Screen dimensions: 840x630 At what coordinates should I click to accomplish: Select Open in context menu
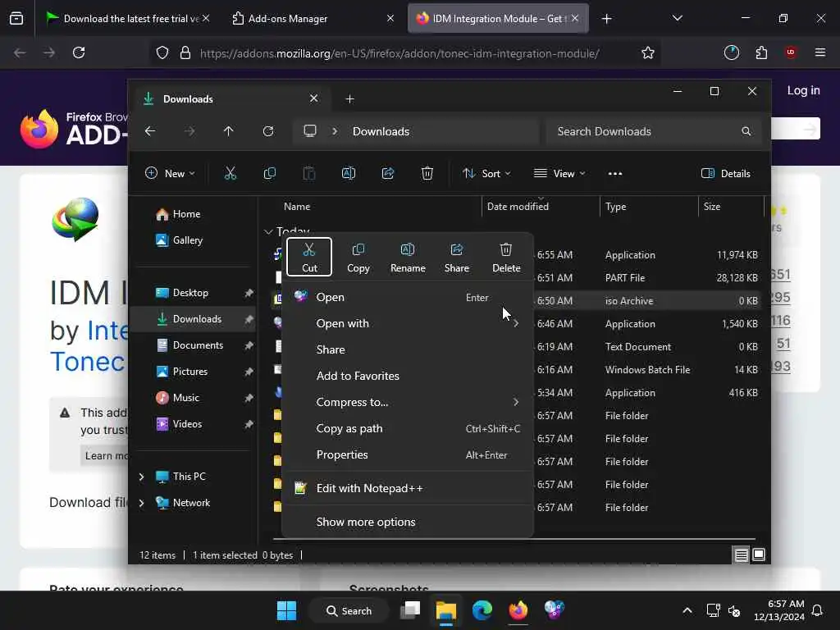tap(407, 297)
